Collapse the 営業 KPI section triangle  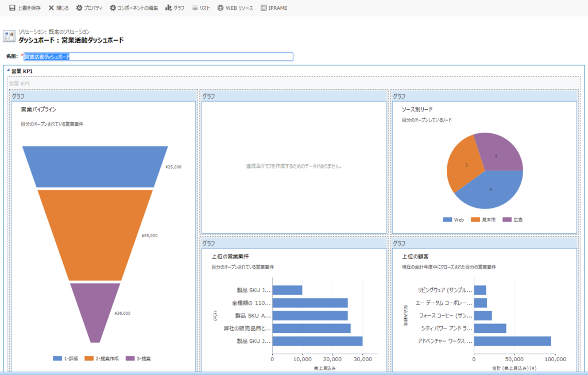click(8, 70)
